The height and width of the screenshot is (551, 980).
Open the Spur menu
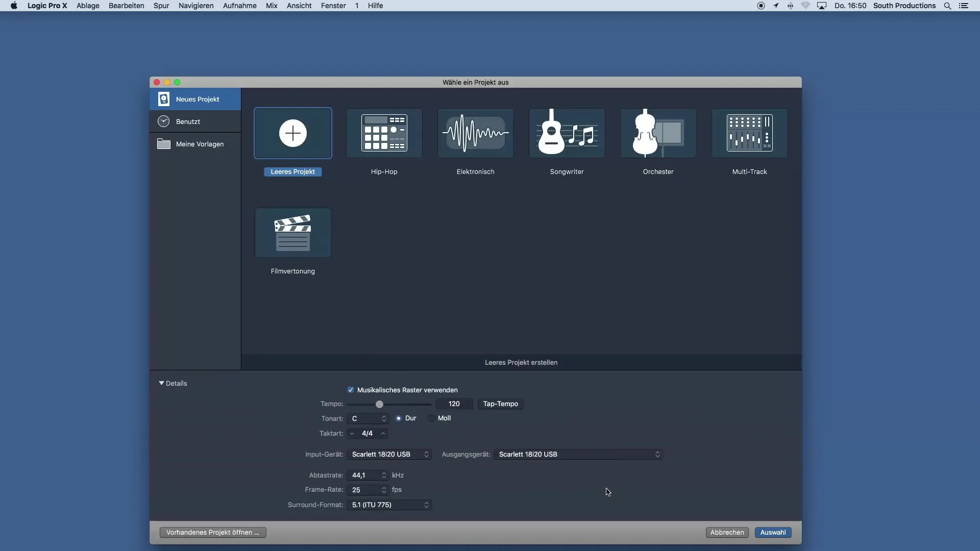tap(161, 6)
